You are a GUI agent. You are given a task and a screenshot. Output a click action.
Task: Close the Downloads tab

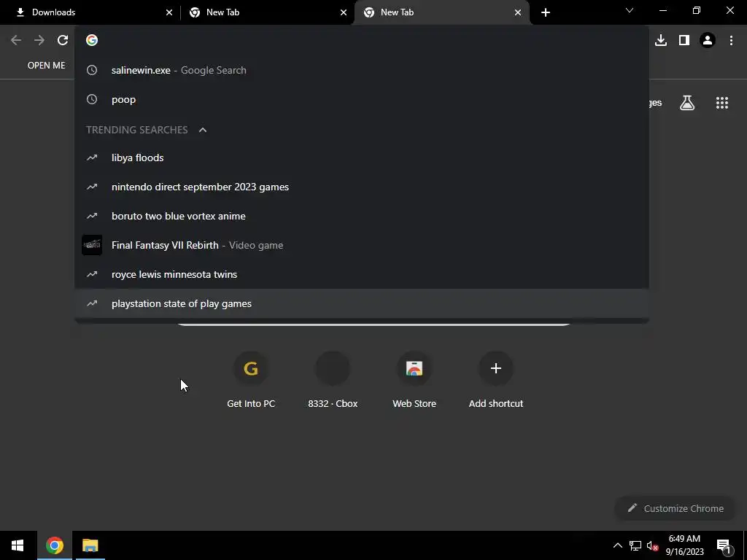tap(169, 12)
